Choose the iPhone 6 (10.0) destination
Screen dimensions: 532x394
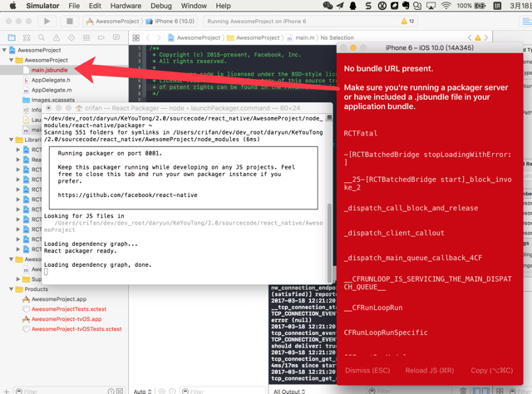170,21
